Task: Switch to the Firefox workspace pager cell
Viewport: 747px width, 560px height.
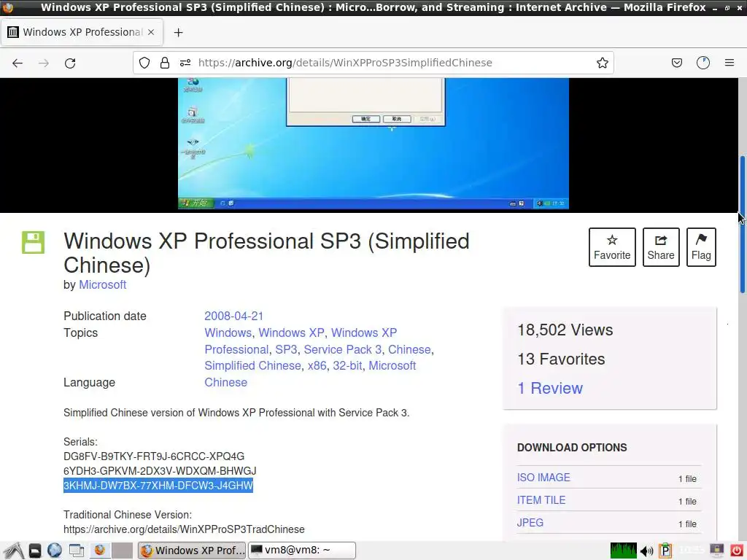Action: click(99, 551)
